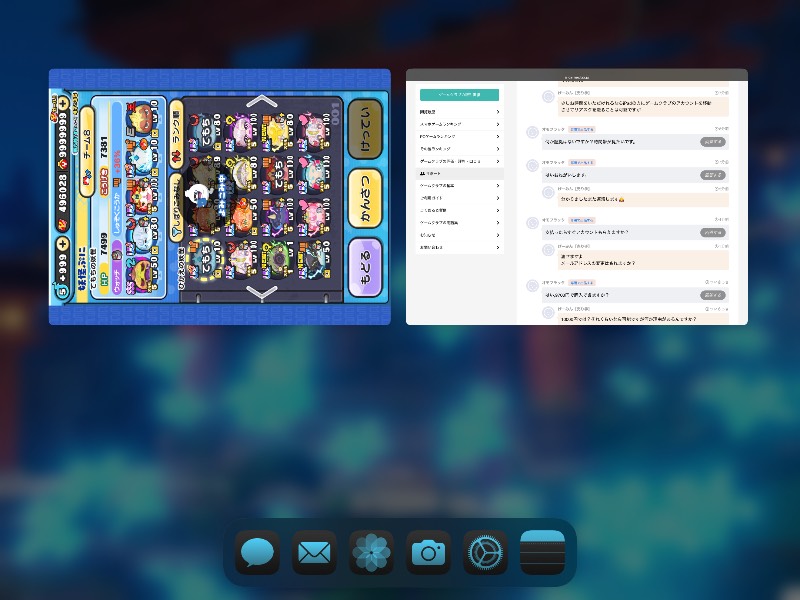This screenshot has width=800, height=600.
Task: Tap the white ghost loading icon
Action: pos(197,194)
